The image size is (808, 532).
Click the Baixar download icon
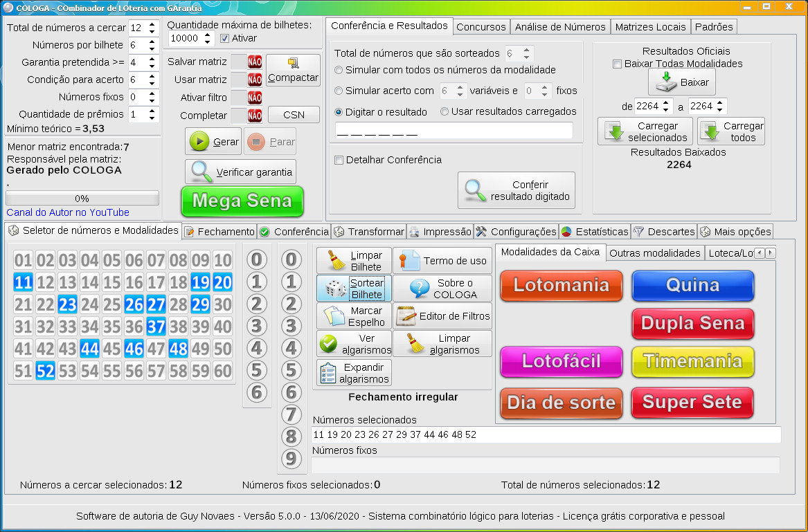pyautogui.click(x=666, y=82)
